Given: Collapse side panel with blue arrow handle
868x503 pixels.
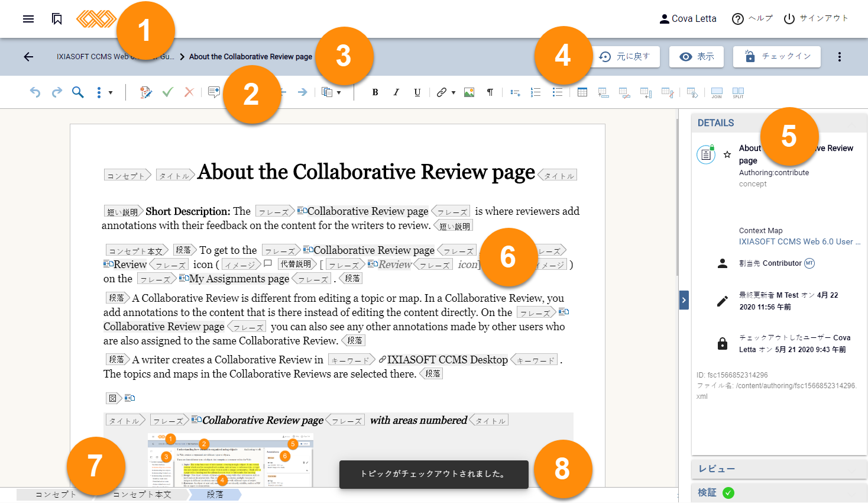Looking at the screenshot, I should tap(684, 300).
